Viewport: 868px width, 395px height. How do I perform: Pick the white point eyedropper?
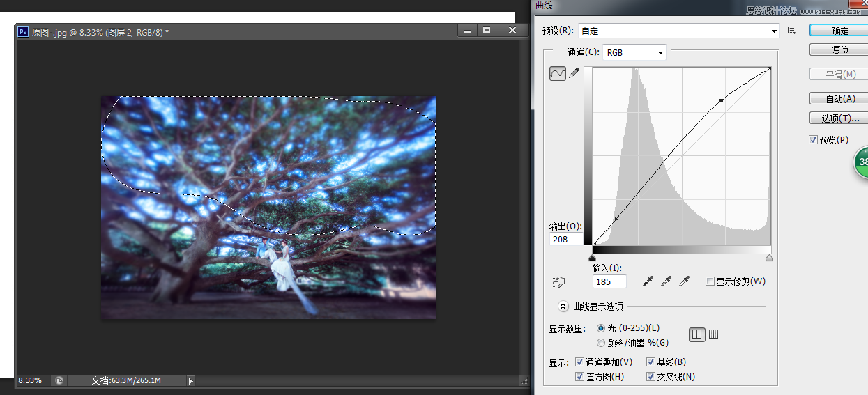pos(685,281)
